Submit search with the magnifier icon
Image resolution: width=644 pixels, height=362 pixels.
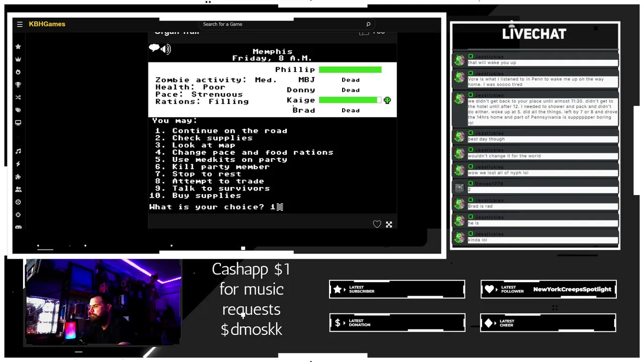coord(368,24)
